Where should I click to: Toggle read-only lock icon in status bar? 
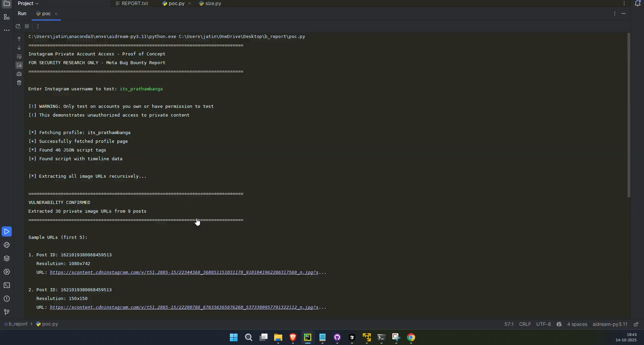tap(636, 325)
